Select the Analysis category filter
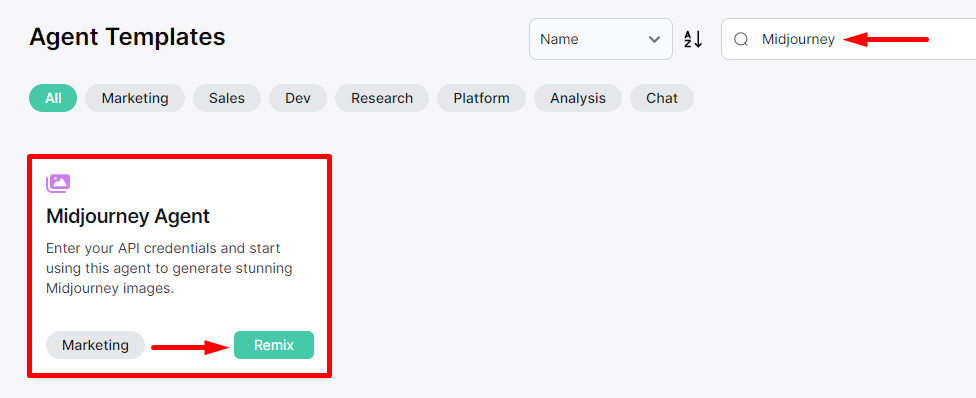This screenshot has height=398, width=976. (x=578, y=98)
